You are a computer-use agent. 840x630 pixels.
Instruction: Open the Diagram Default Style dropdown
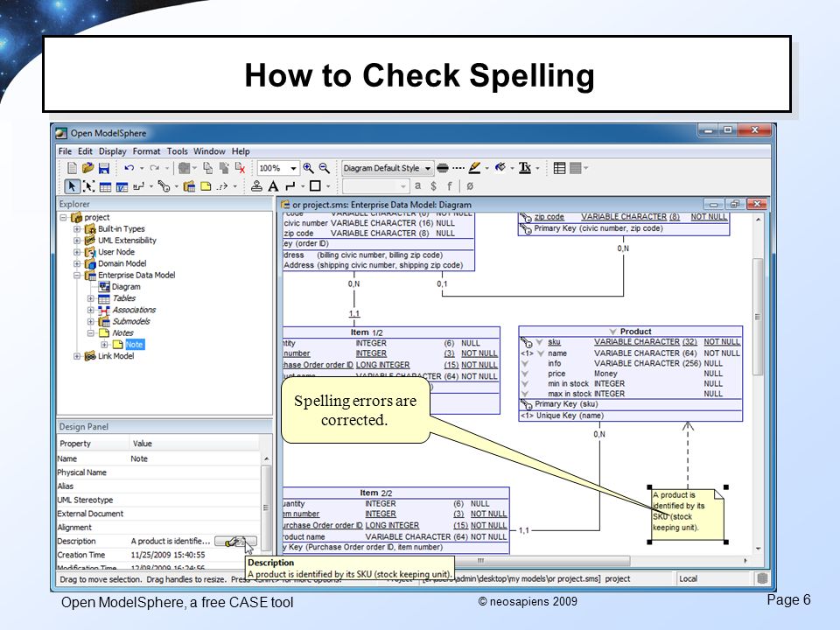(x=428, y=168)
